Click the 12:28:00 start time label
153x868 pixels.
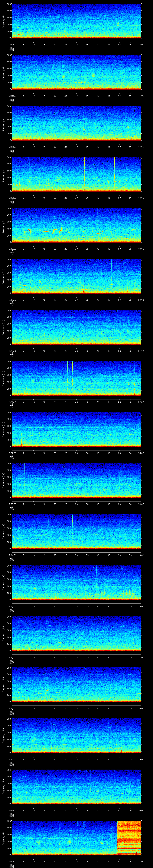[12, 759]
